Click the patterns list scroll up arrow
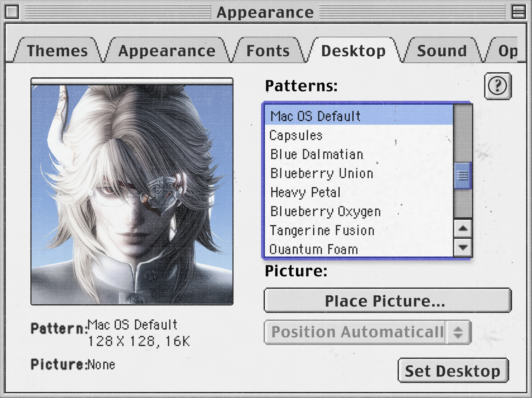This screenshot has width=532, height=398. pos(463,228)
